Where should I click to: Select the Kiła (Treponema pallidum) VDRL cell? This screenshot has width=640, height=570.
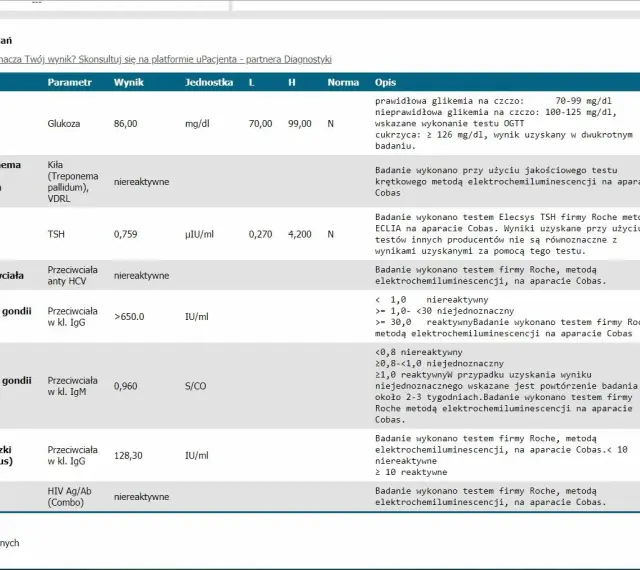(x=73, y=182)
